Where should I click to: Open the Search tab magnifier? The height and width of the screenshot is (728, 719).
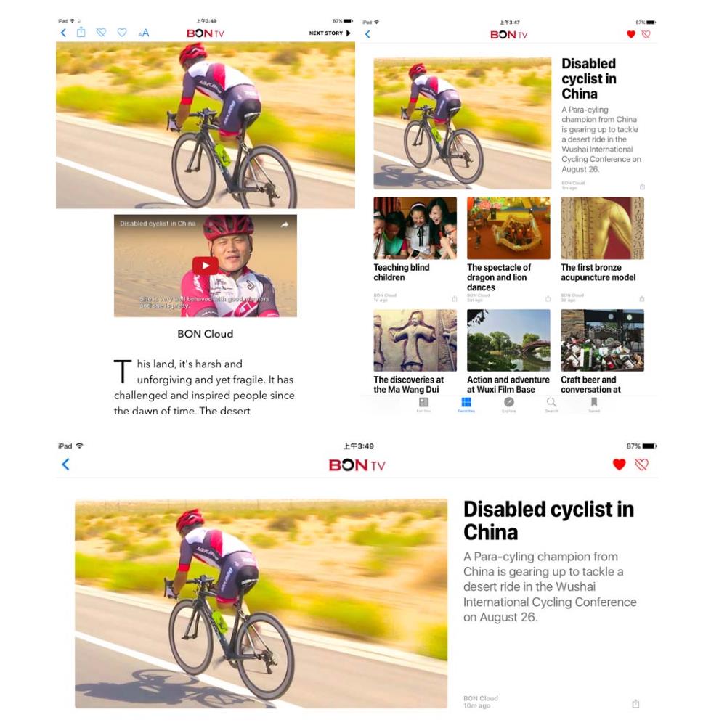[x=551, y=404]
